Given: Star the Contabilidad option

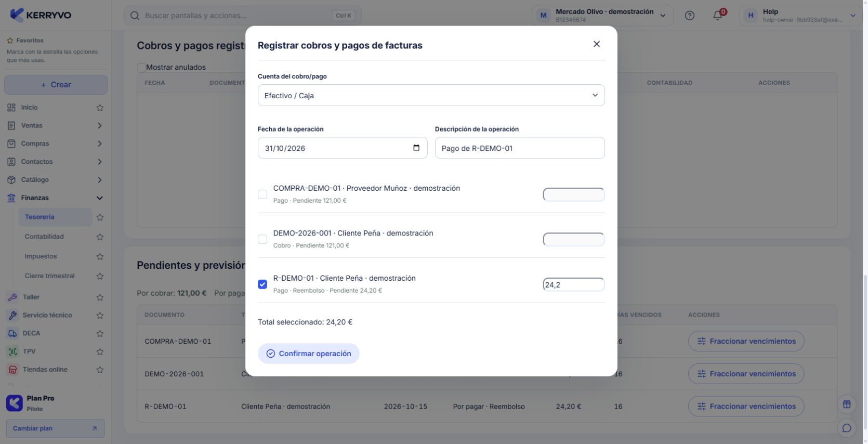Looking at the screenshot, I should (100, 237).
